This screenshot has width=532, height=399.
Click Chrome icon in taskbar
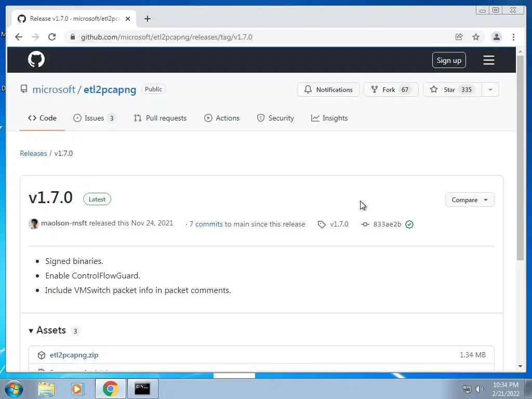110,389
